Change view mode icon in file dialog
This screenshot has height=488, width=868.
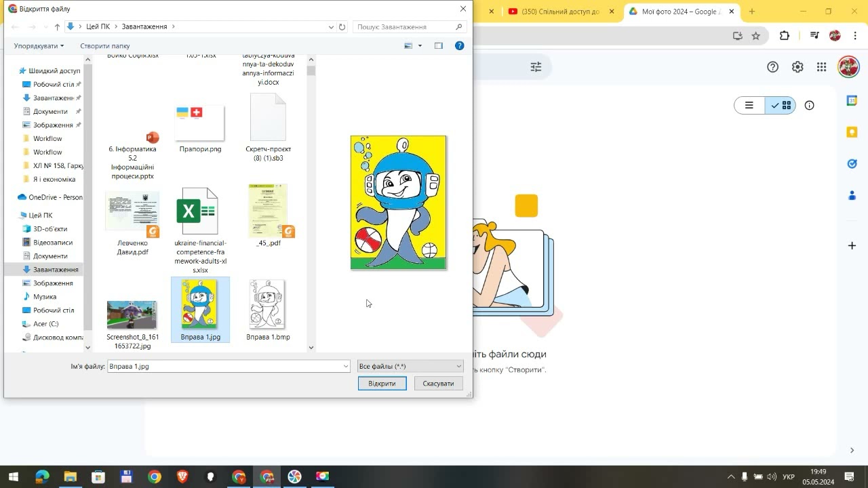tap(408, 46)
